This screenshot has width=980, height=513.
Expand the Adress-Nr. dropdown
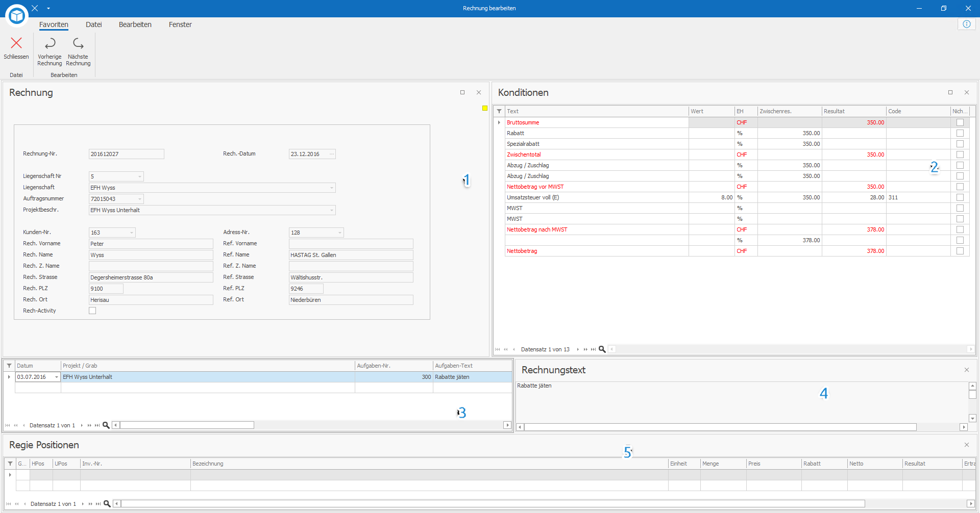pos(340,233)
